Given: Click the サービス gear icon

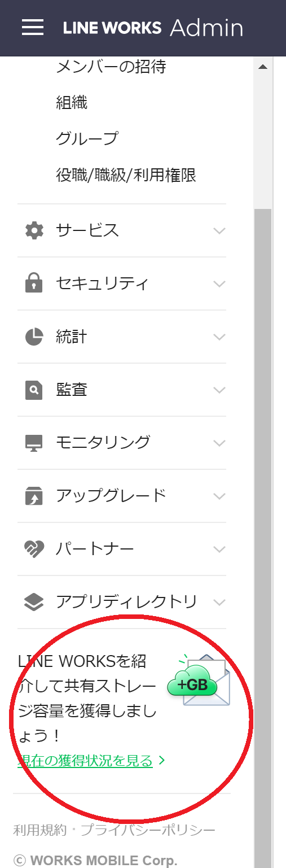Looking at the screenshot, I should (34, 230).
